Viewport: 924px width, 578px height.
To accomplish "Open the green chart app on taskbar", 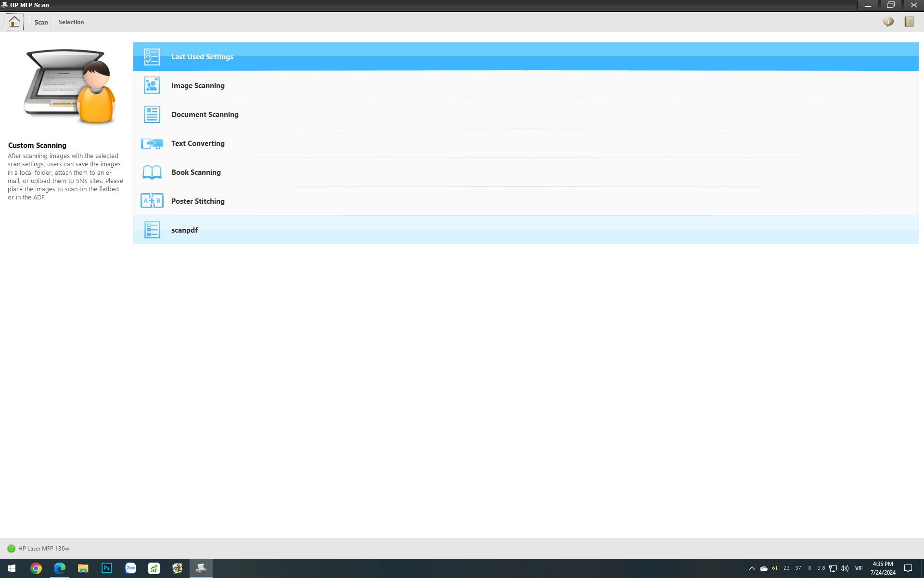I will click(154, 568).
